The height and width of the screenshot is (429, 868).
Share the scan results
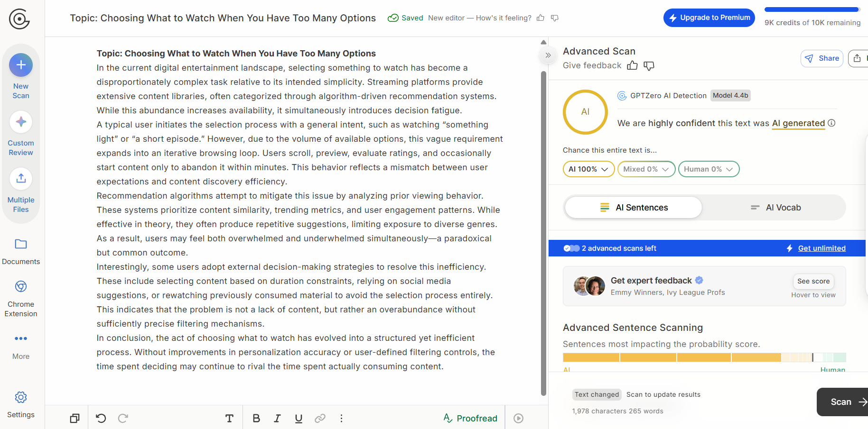point(822,58)
